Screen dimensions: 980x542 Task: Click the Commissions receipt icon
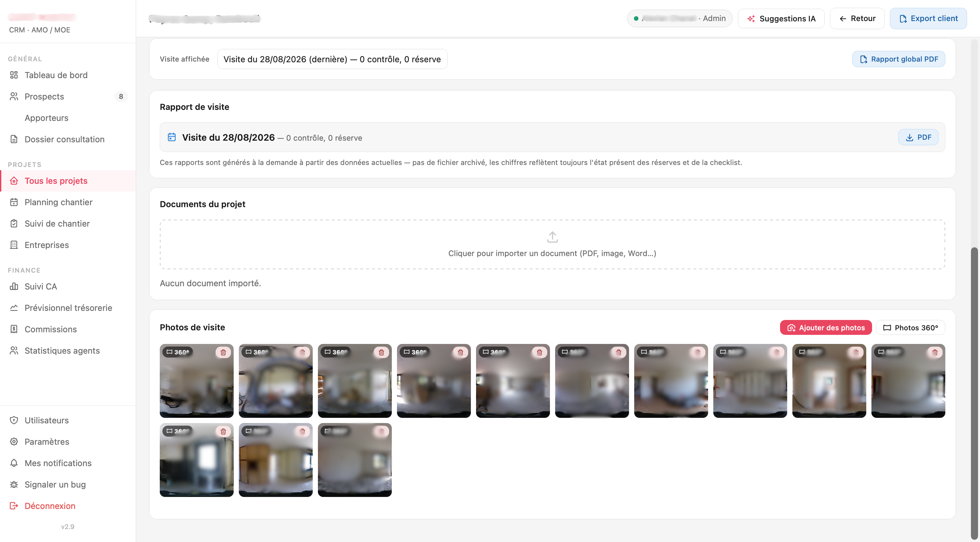(14, 329)
